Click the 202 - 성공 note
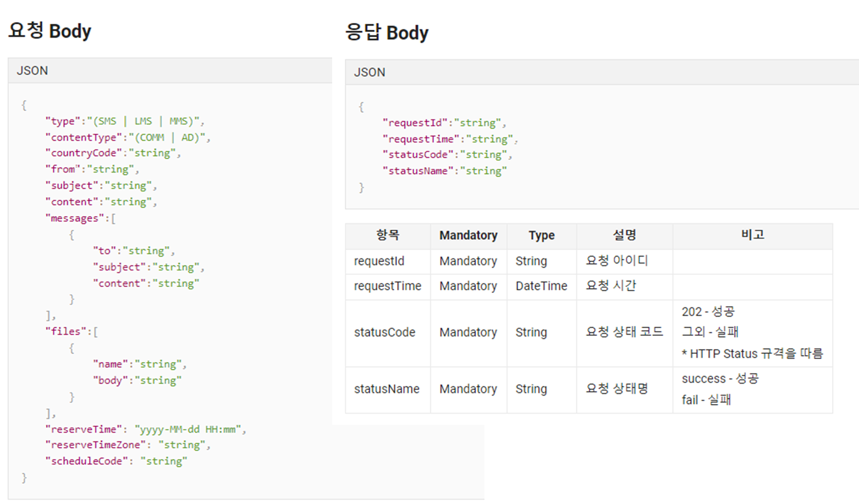 point(708,312)
